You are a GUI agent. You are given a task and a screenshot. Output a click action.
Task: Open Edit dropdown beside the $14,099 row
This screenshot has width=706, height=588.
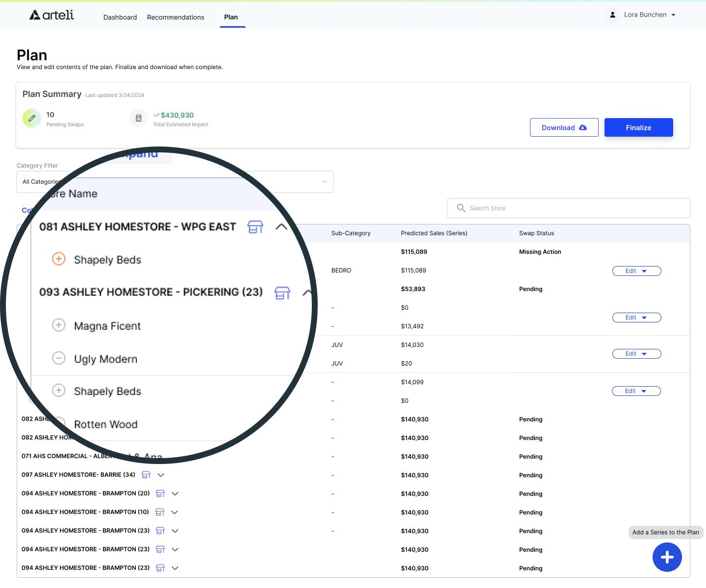click(x=636, y=391)
